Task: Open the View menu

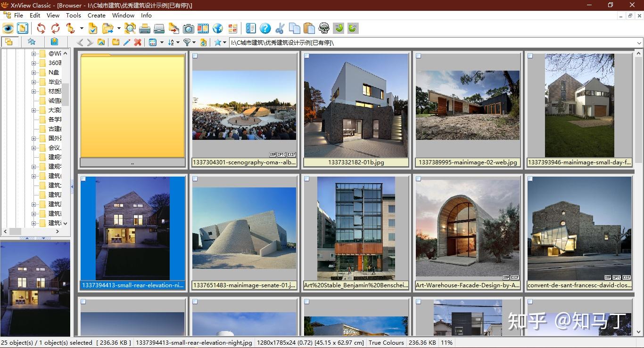Action: tap(53, 15)
